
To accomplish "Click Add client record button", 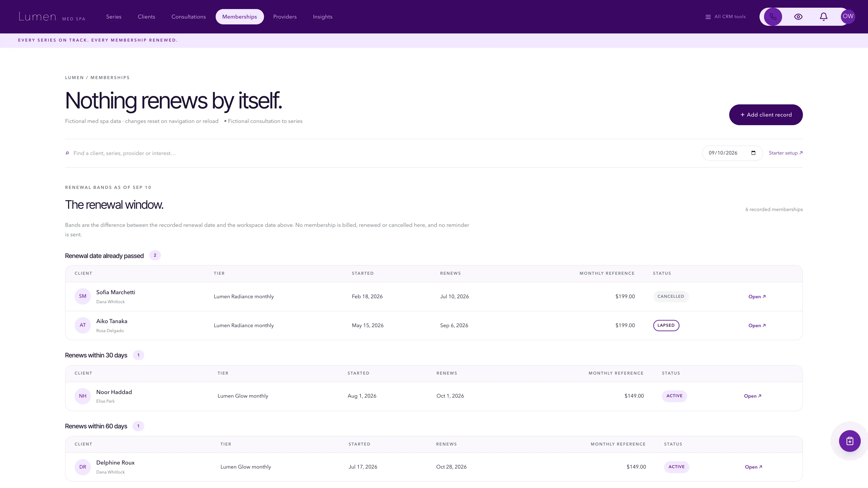I will click(x=766, y=115).
